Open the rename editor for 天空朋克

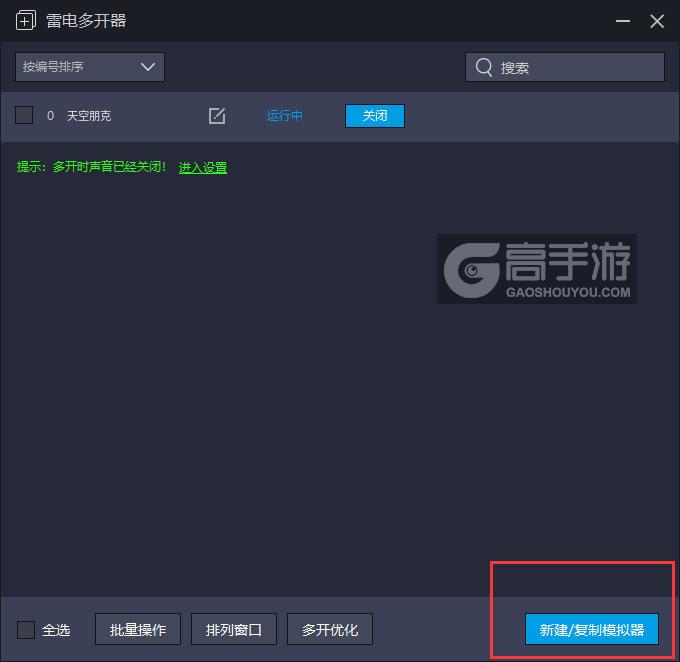pyautogui.click(x=217, y=116)
